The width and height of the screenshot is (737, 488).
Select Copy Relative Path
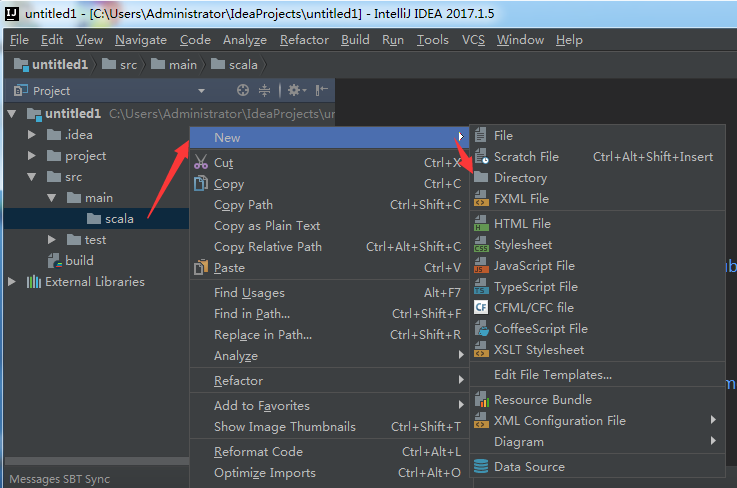pos(329,246)
